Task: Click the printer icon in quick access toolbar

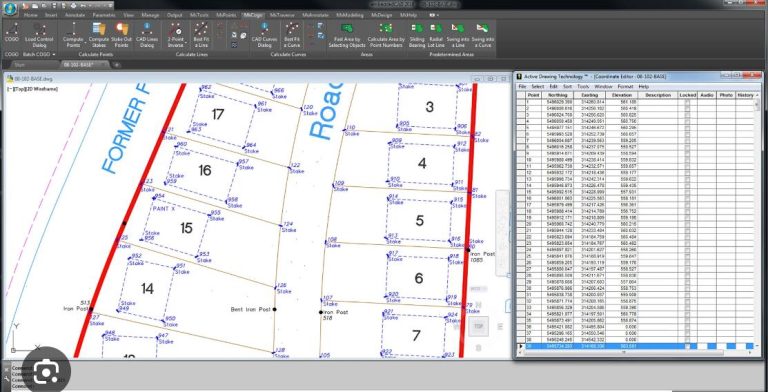Action: pos(73,5)
